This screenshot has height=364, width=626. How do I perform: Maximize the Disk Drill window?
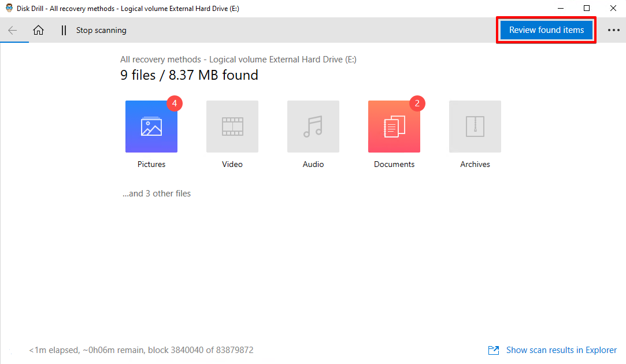pos(587,9)
